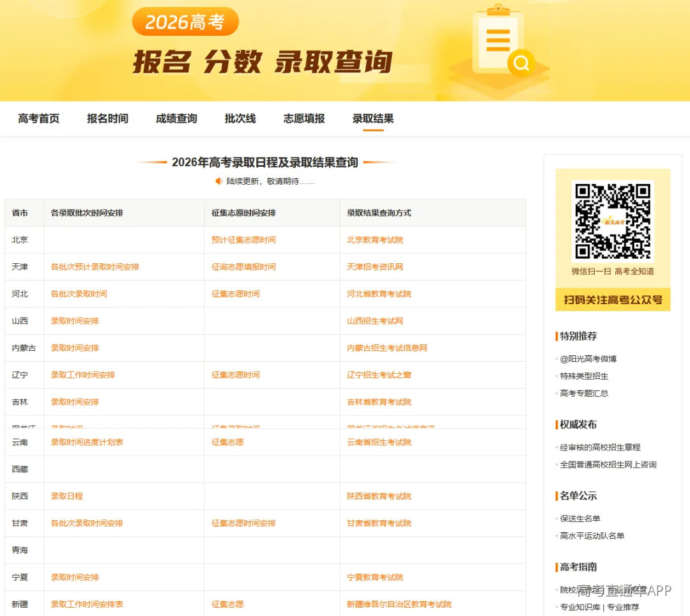Open 专业推荐 sidebar link

click(623, 607)
